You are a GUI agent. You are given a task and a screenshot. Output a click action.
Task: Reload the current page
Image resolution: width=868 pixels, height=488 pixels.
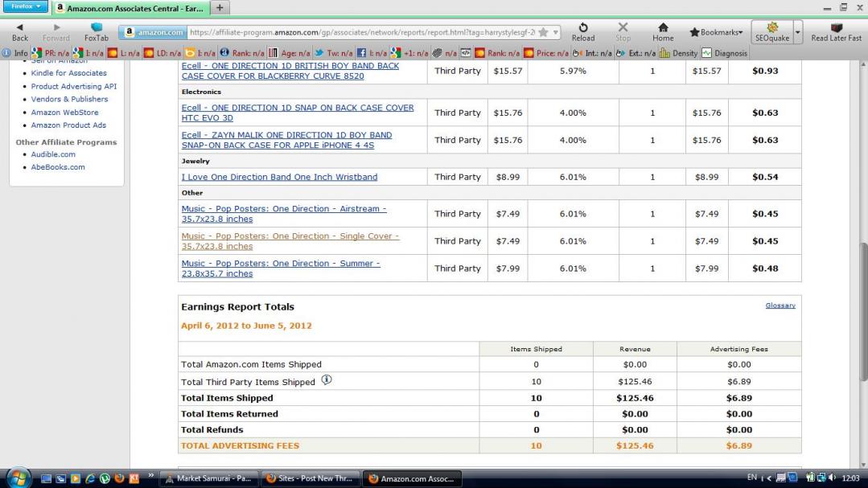[x=583, y=32]
